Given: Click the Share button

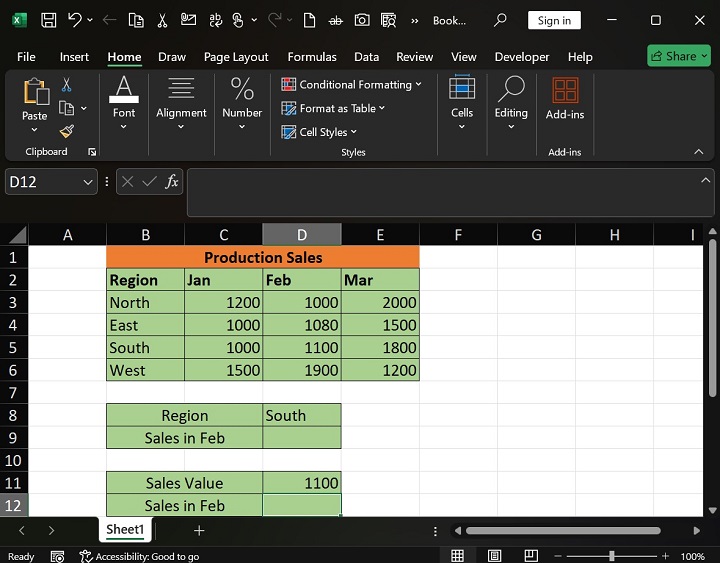Looking at the screenshot, I should [678, 56].
